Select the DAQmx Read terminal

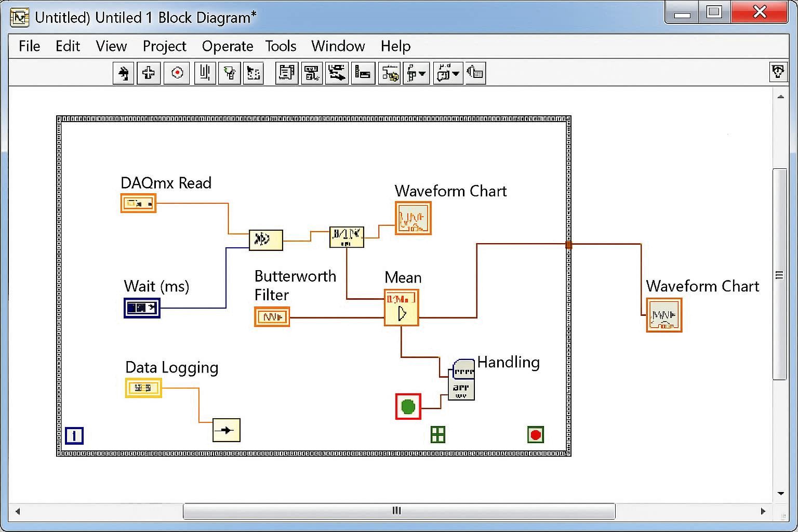click(x=138, y=203)
